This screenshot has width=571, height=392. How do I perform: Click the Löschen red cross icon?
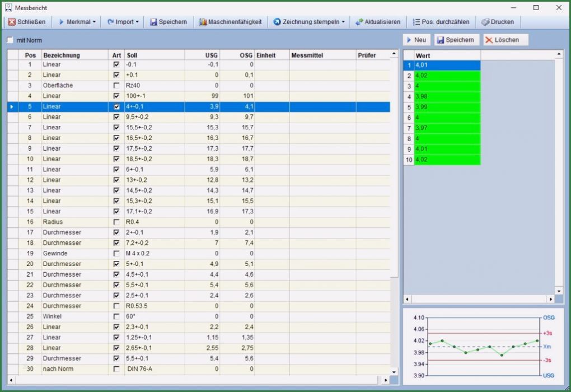[489, 40]
